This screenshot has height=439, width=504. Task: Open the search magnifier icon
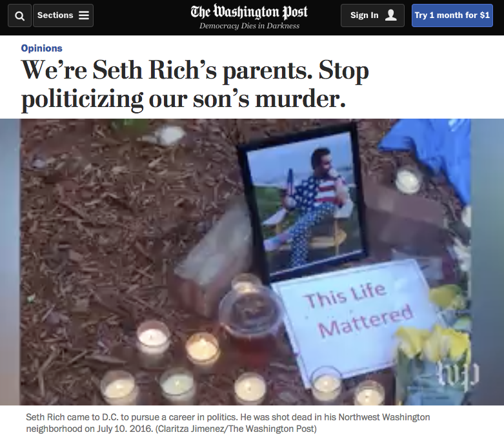pos(19,15)
